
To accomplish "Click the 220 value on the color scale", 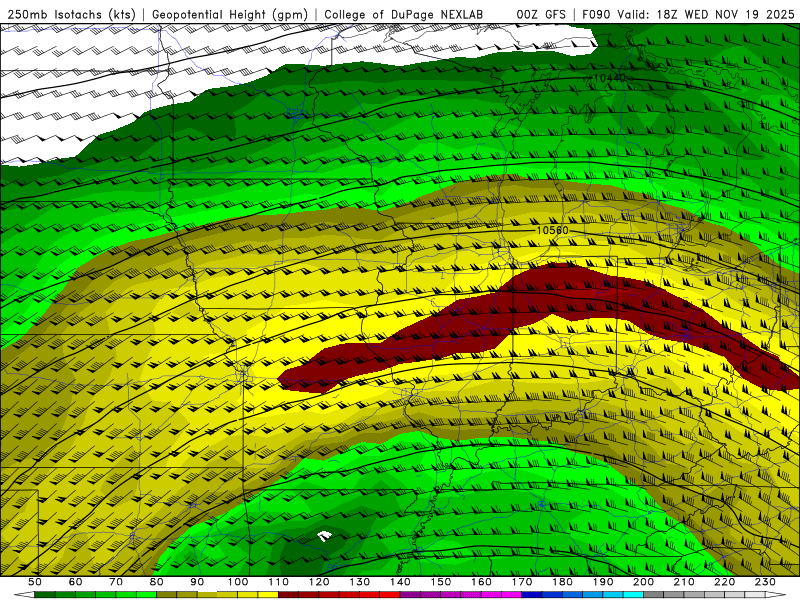I will tap(725, 582).
